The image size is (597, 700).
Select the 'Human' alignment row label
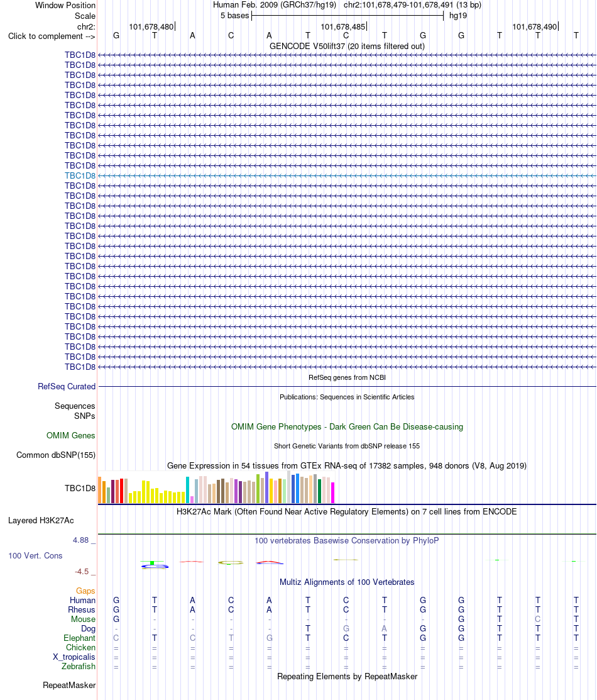82,601
